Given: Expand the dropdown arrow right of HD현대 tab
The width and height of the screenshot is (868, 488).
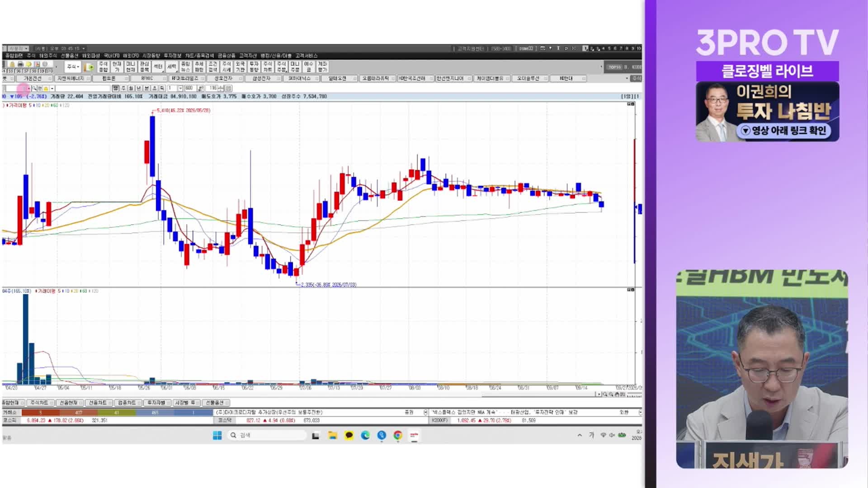Looking at the screenshot, I should point(627,79).
